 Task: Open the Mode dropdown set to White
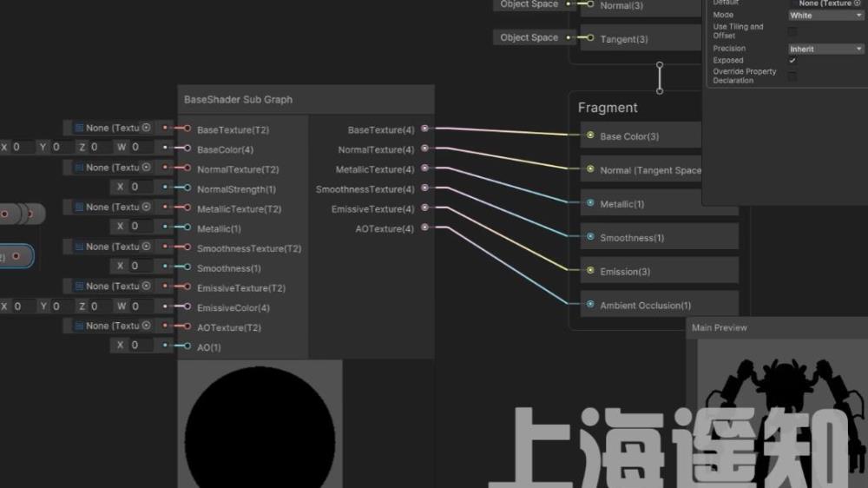click(x=825, y=16)
